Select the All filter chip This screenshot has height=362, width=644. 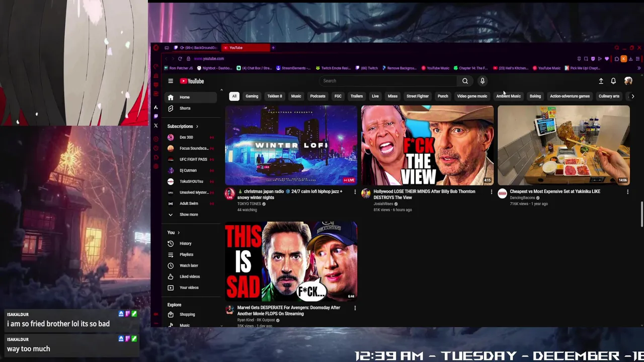[234, 96]
